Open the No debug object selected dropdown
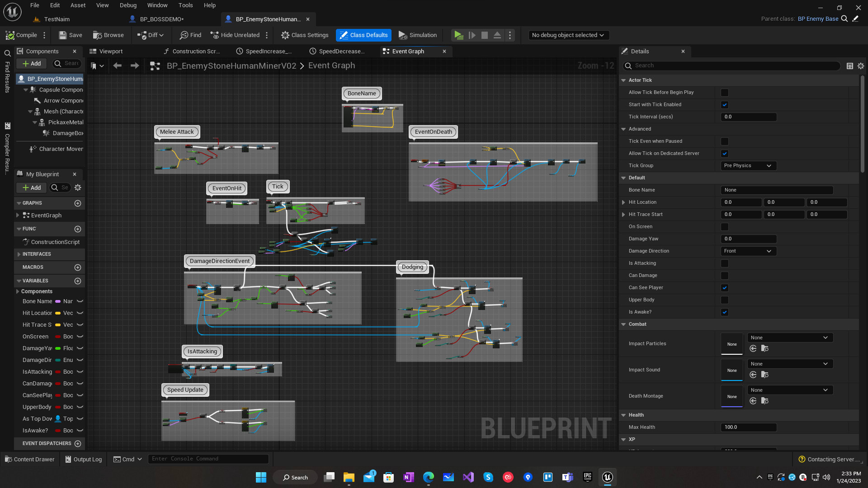Screen dimensions: 868x488 pyautogui.click(x=568, y=35)
